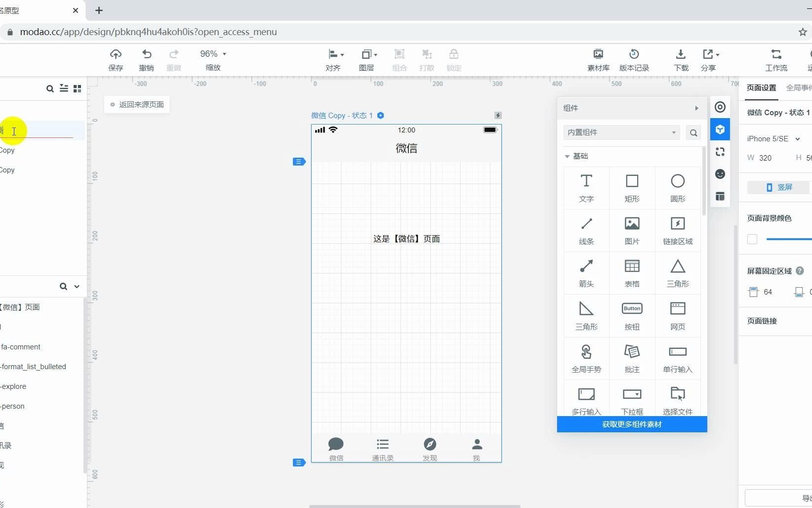Select the Table (表格) component
812x508 pixels.
[632, 273]
